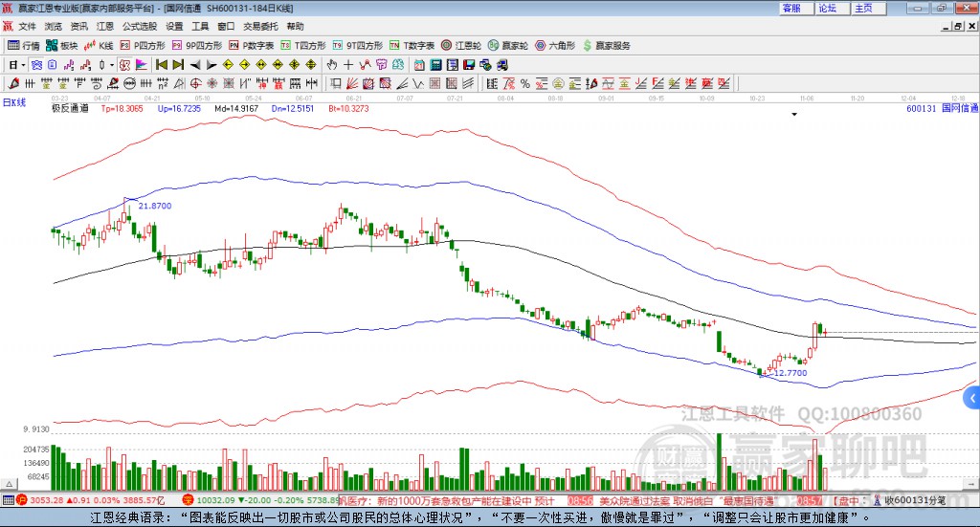Jump to last bar icon
Viewport: 980px width, 527px height.
[178, 65]
